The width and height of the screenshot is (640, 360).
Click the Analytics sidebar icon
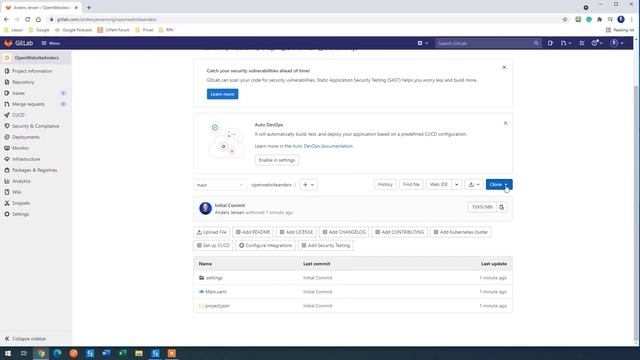pyautogui.click(x=7, y=181)
